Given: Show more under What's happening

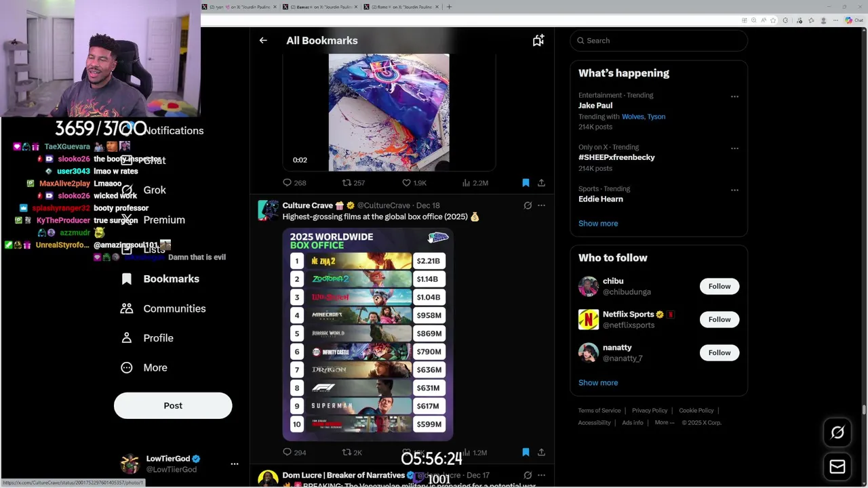Looking at the screenshot, I should (598, 224).
